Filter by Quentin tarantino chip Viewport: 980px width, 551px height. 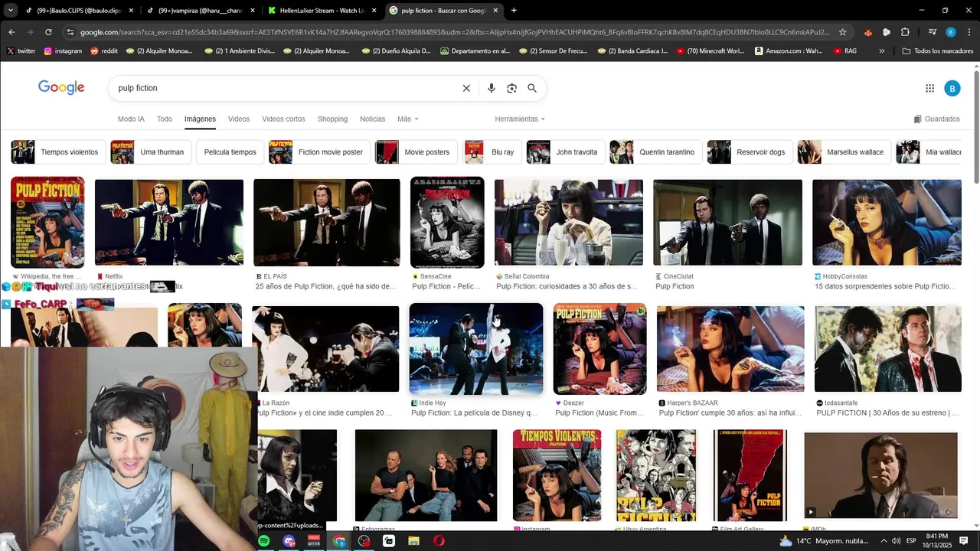(655, 152)
